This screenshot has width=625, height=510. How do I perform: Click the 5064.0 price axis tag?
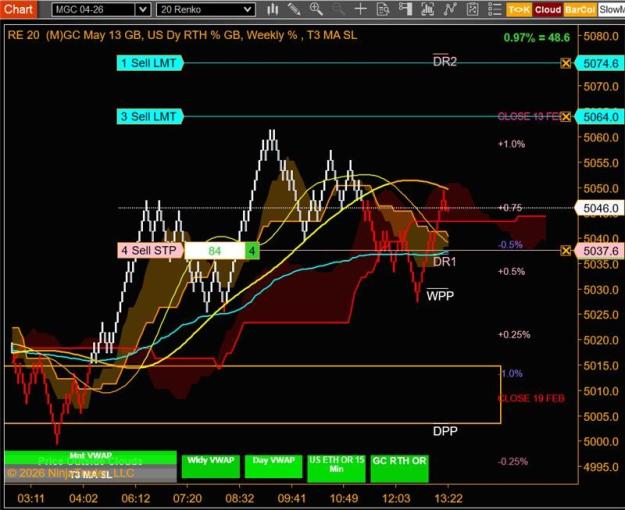click(x=600, y=117)
